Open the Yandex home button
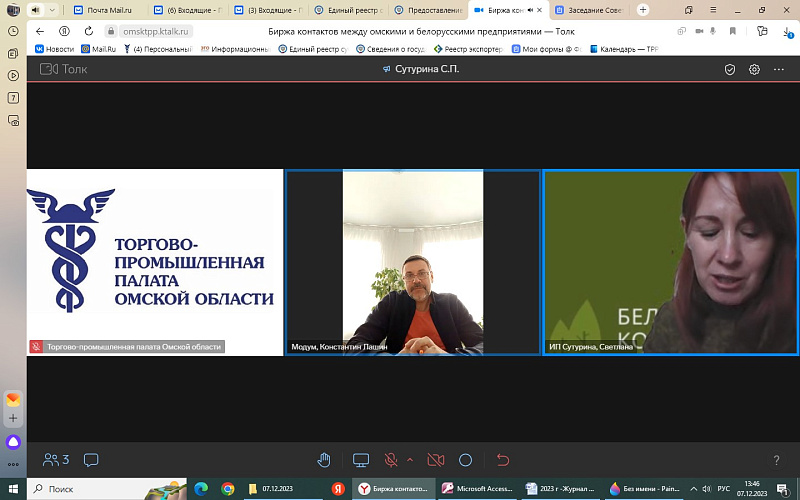 click(x=64, y=31)
